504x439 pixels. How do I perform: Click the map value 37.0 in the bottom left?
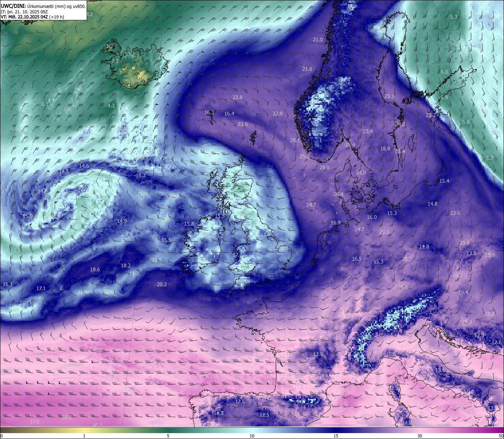[34, 421]
